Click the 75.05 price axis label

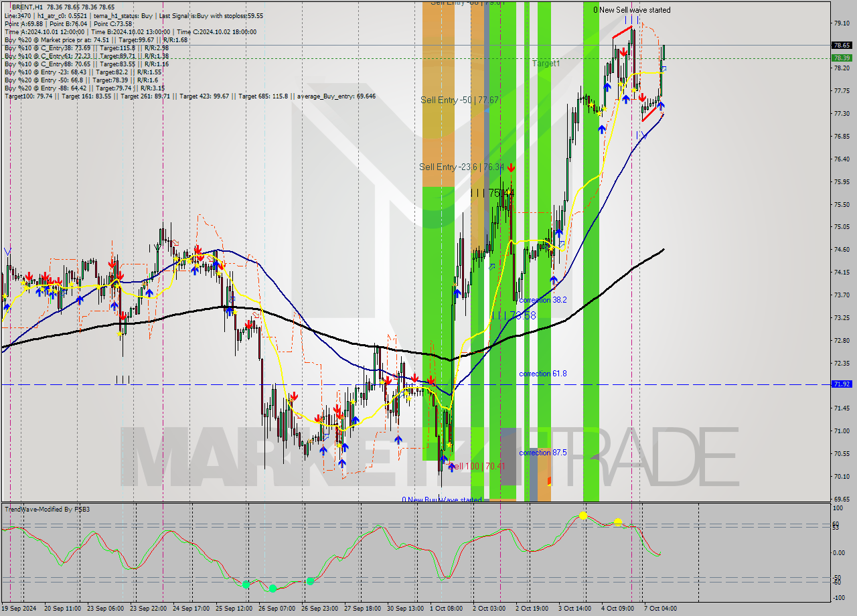click(842, 227)
